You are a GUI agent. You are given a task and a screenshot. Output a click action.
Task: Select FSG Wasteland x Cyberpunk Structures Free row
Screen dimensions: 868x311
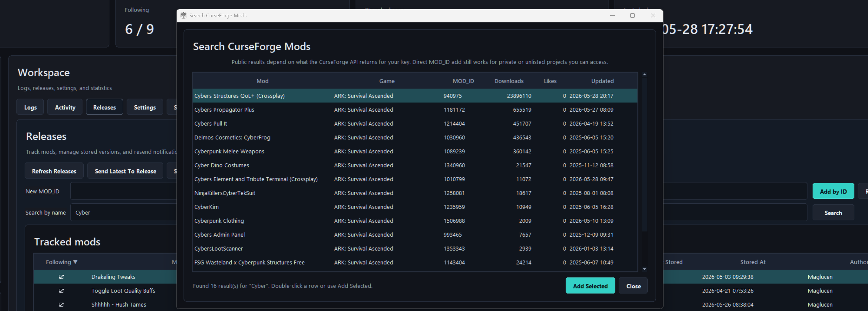pyautogui.click(x=415, y=262)
